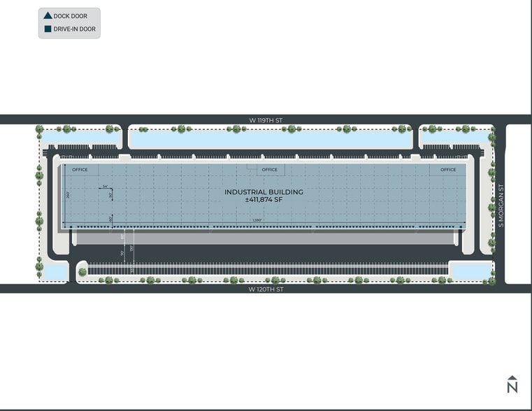Click the north arrow compass icon
This screenshot has width=532, height=411.
tap(512, 384)
